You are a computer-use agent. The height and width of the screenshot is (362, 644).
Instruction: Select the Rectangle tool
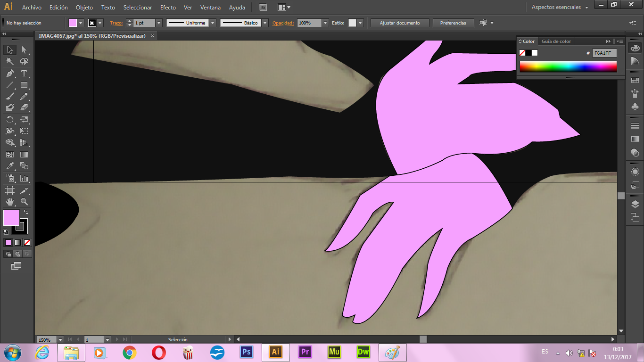pos(24,85)
